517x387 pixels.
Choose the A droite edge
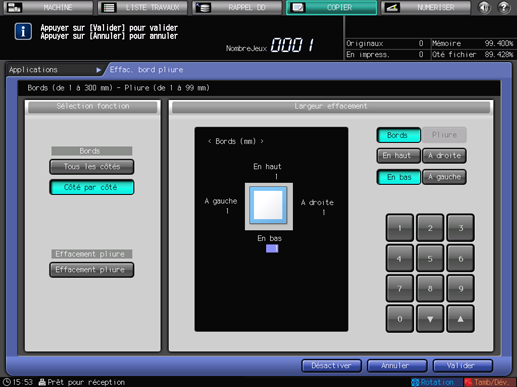444,156
